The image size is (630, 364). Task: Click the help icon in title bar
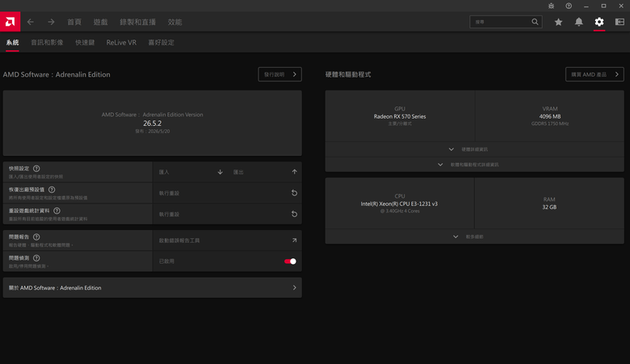pyautogui.click(x=569, y=6)
